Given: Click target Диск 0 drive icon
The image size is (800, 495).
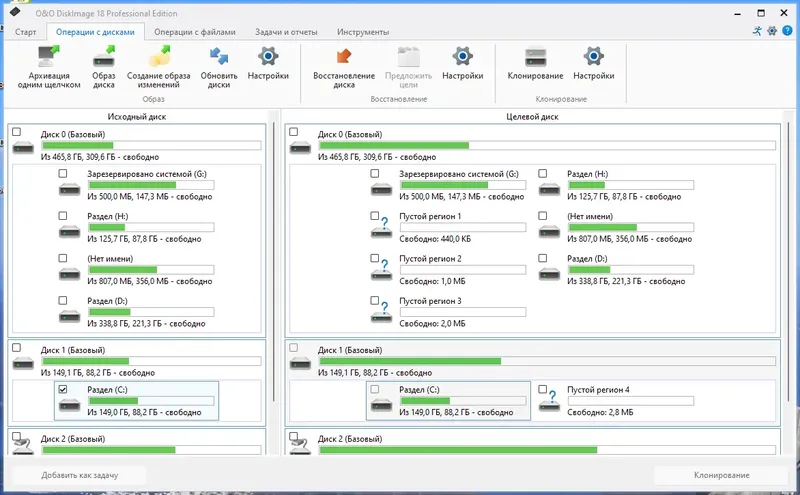Looking at the screenshot, I should click(x=300, y=148).
